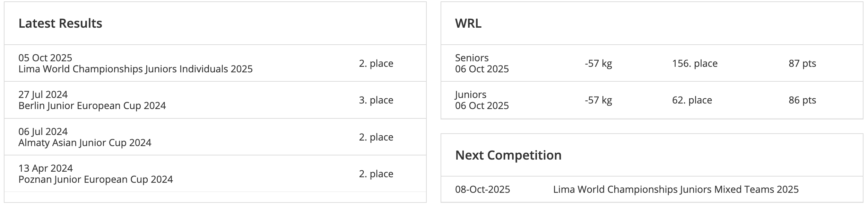Viewport: 868px width, 207px height.
Task: Click the 27 Jul 2024 result date
Action: coord(43,94)
